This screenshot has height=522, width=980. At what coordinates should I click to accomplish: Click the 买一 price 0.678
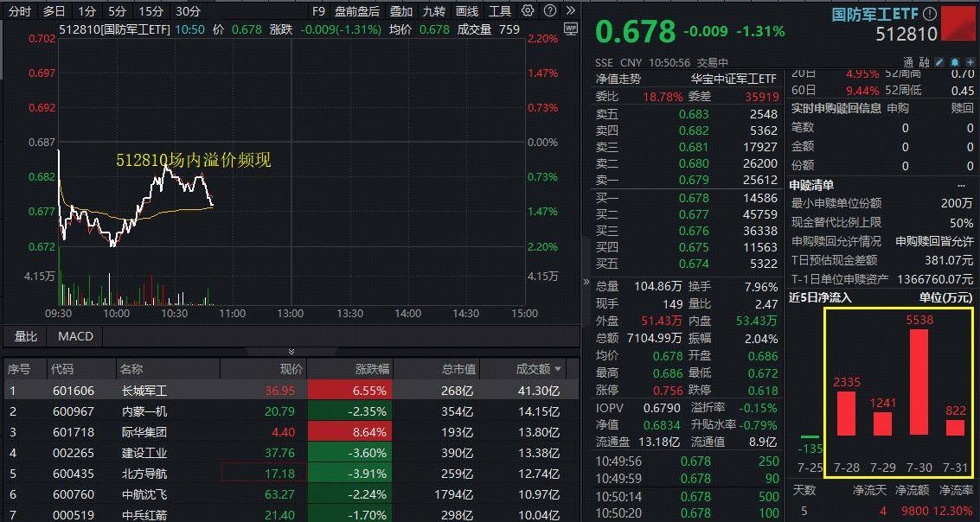[694, 198]
